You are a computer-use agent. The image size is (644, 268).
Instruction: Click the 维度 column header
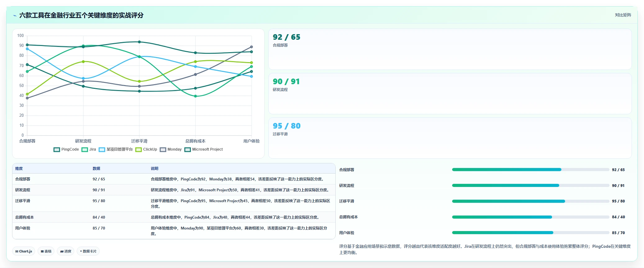coord(19,169)
